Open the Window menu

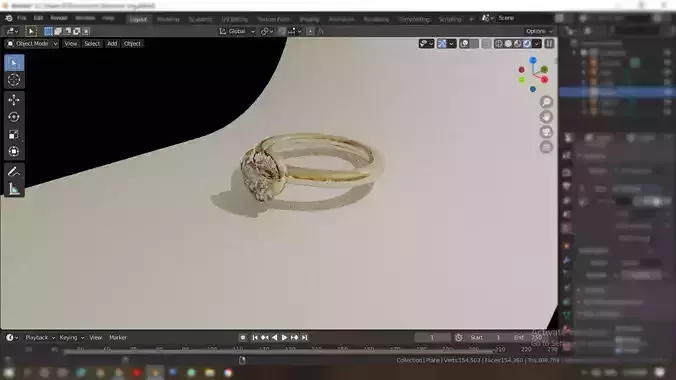[85, 18]
